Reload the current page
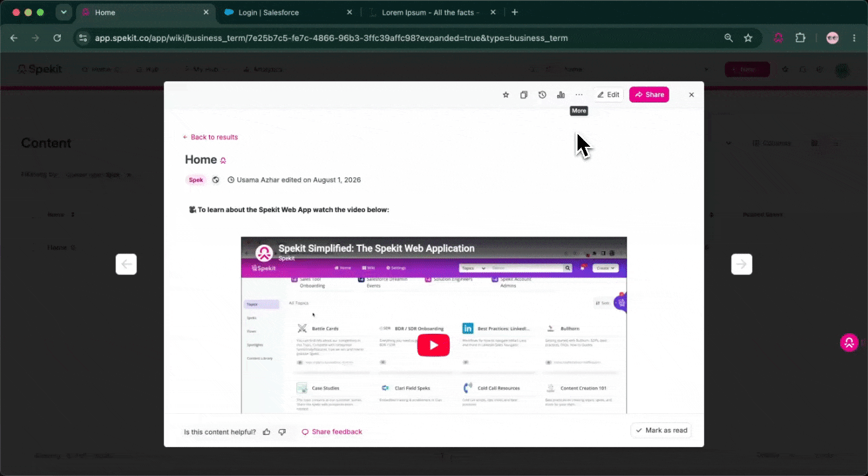 click(58, 38)
